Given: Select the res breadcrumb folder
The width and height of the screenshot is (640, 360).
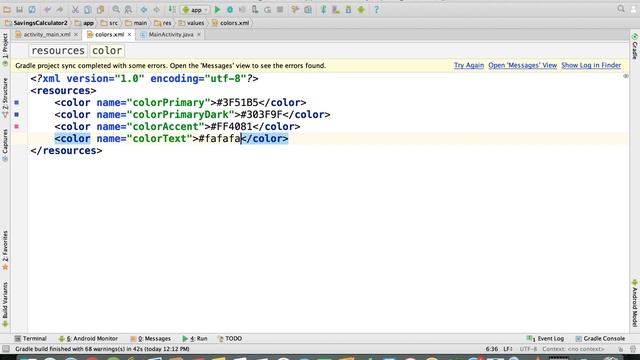Looking at the screenshot, I should [x=163, y=23].
